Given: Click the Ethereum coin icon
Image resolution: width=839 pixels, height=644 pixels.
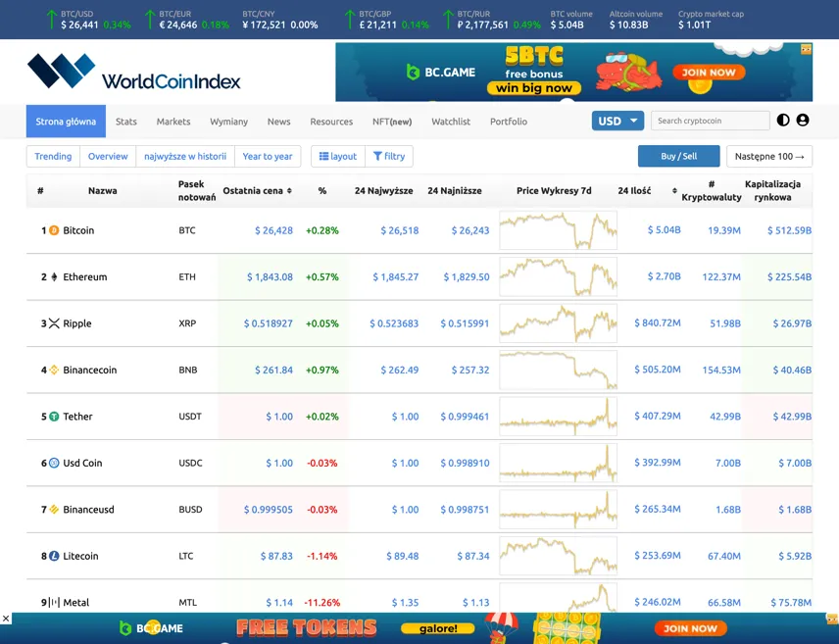Looking at the screenshot, I should click(54, 276).
